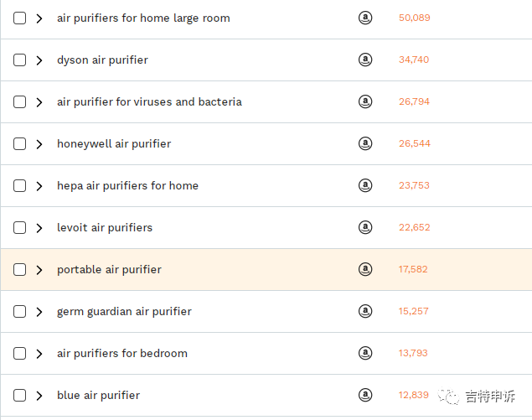
Task: Click Amazon icon for germ guardian row
Action: (365, 311)
